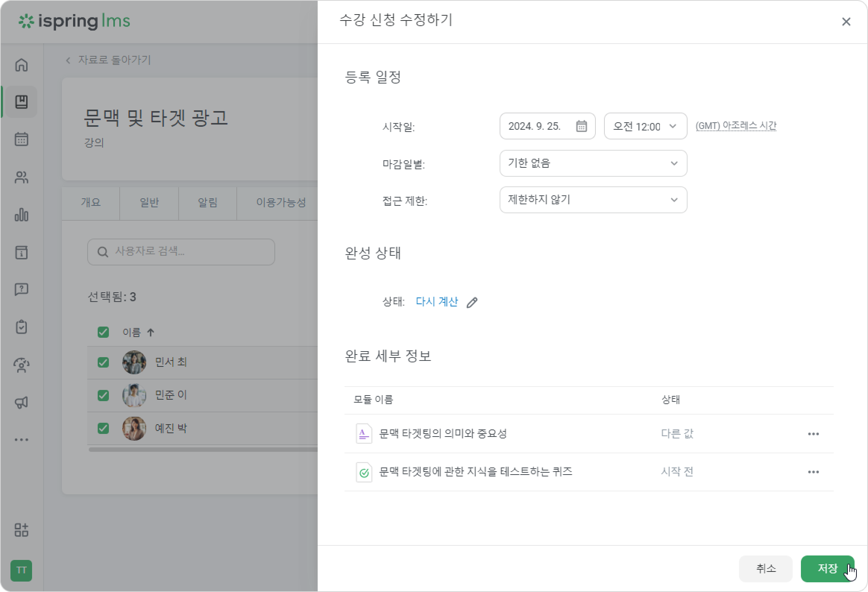Open the Home icon in the sidebar
Screen dimensions: 868x592
click(x=21, y=64)
